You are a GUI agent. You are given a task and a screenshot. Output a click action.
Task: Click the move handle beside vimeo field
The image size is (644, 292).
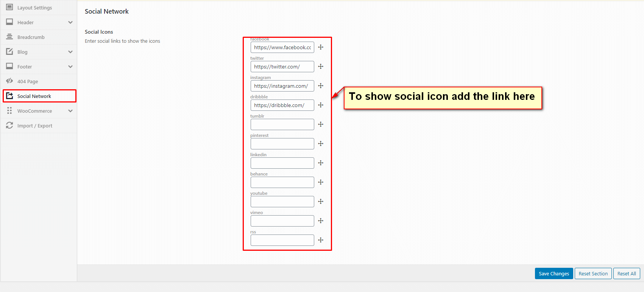pos(321,221)
